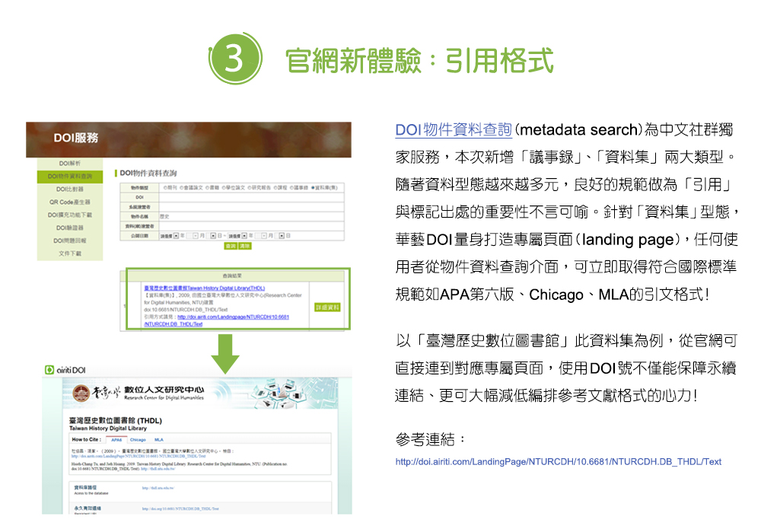The width and height of the screenshot is (761, 532).
Task: Select the 課程 radio button
Action: (x=275, y=187)
